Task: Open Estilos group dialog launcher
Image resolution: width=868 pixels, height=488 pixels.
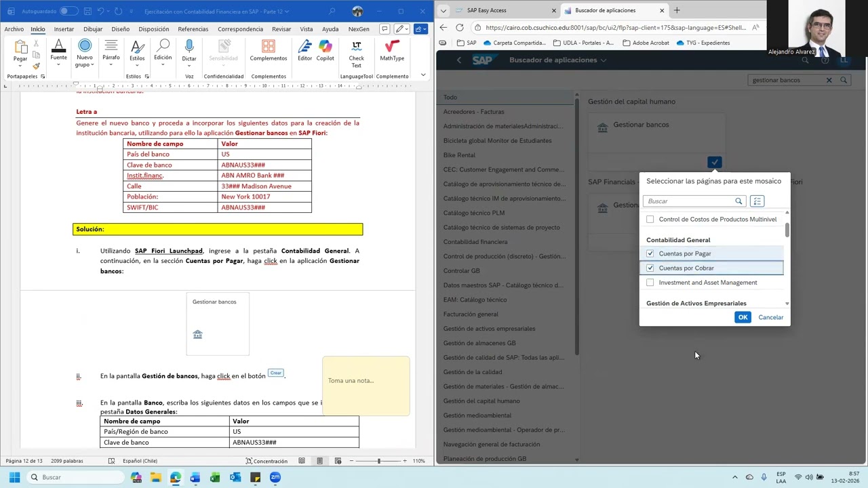Action: (148, 77)
